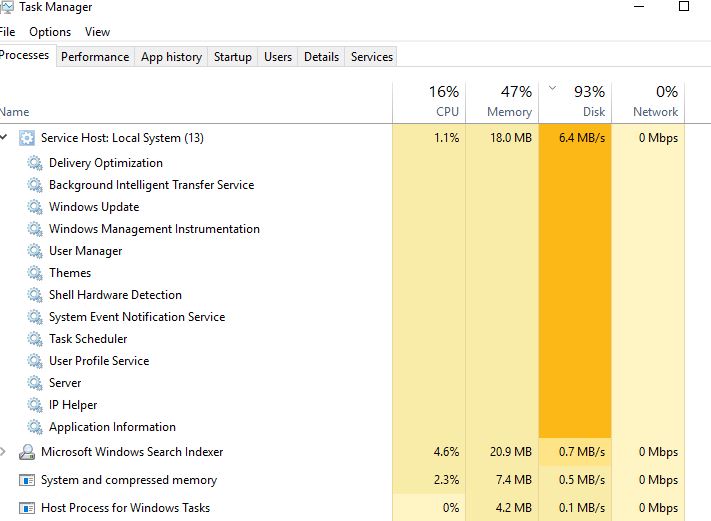This screenshot has width=711, height=521.
Task: Click the sort arrow above Disk column
Action: pos(551,88)
